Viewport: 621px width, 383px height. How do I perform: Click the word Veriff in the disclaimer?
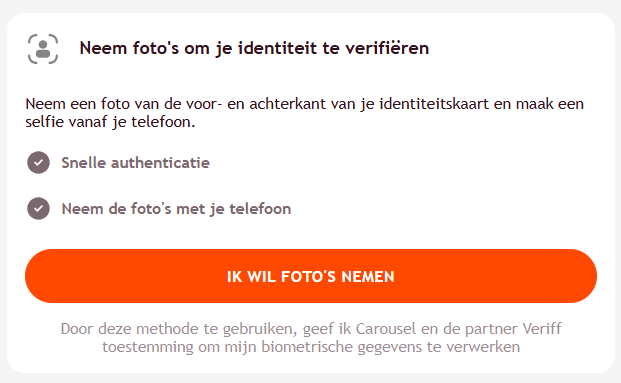click(541, 329)
